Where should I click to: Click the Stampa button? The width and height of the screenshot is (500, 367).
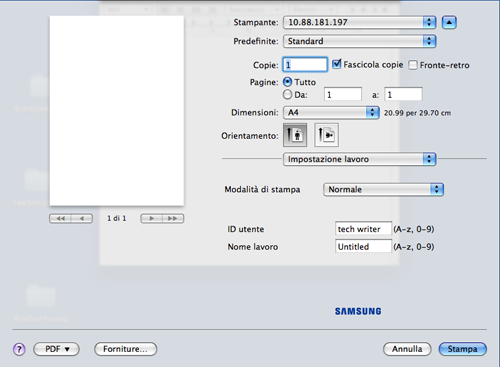point(463,349)
